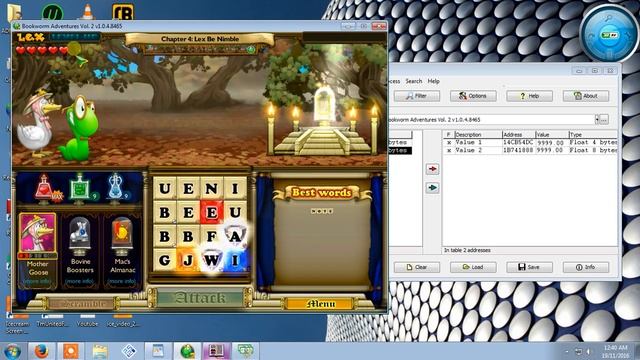Viewport: 640px width, 360px height.
Task: Select the Mother Goose companion portrait
Action: coord(37,233)
